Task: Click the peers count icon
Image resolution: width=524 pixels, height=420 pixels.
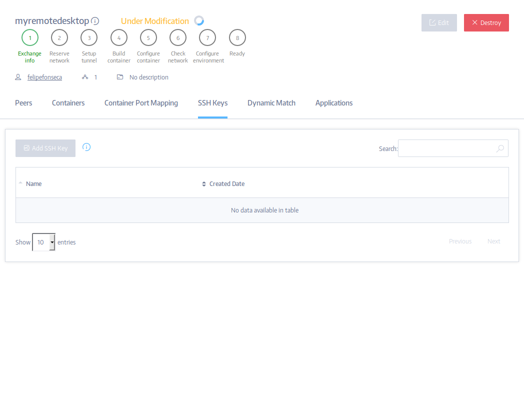Action: click(x=85, y=77)
